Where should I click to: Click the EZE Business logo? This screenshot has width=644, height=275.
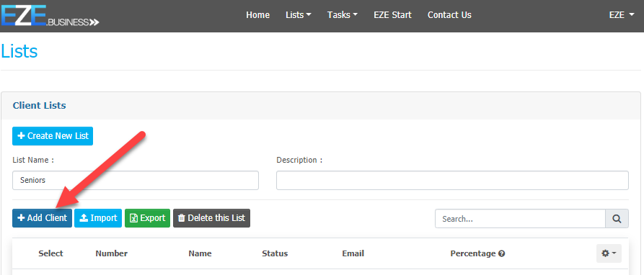tap(50, 16)
